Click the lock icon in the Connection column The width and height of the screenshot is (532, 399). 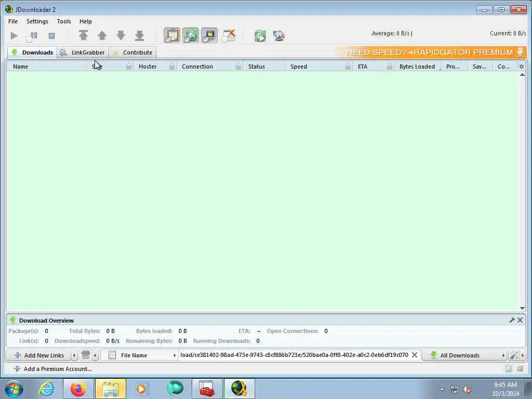coord(238,66)
